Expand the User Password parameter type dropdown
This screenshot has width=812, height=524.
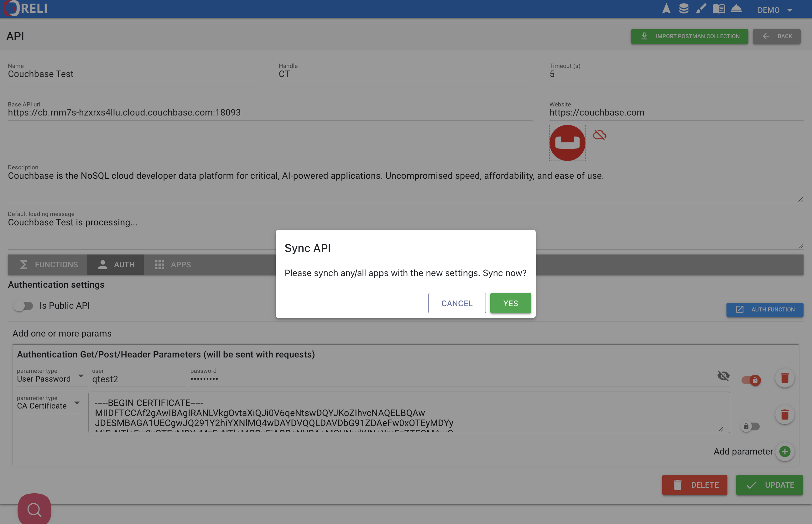coord(50,378)
